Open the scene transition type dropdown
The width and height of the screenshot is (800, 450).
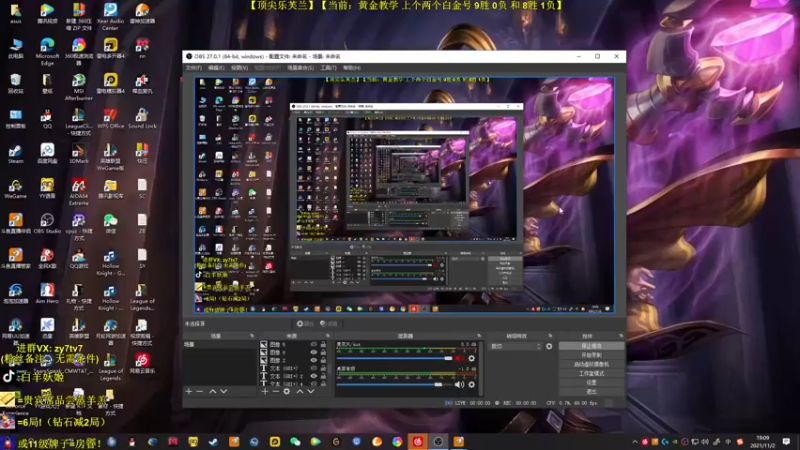pos(516,346)
